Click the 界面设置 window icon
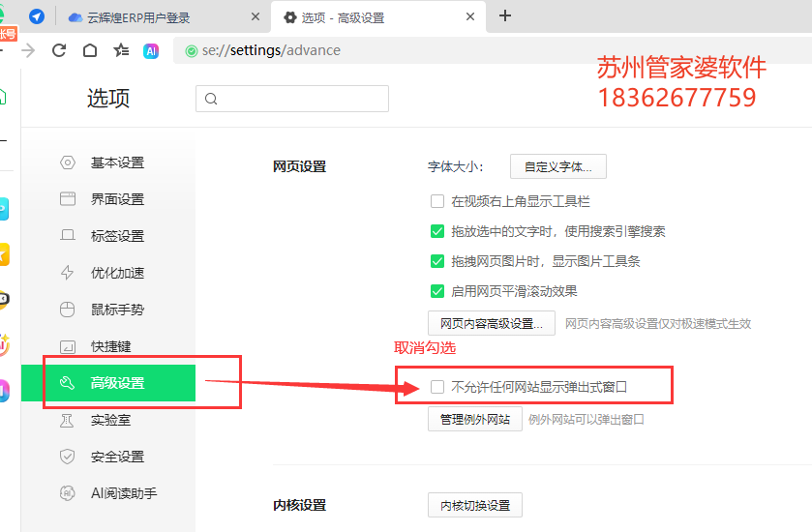The height and width of the screenshot is (532, 812). (68, 199)
